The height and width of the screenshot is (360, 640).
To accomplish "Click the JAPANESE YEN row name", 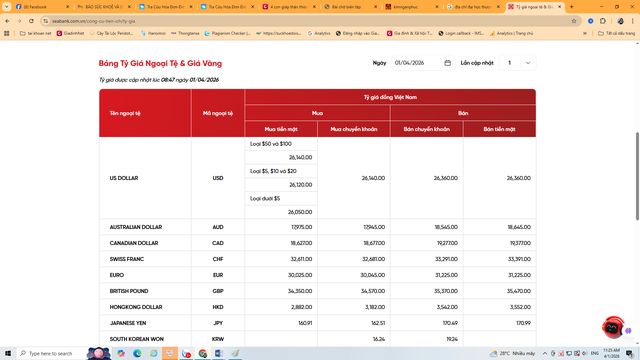I will click(x=128, y=323).
